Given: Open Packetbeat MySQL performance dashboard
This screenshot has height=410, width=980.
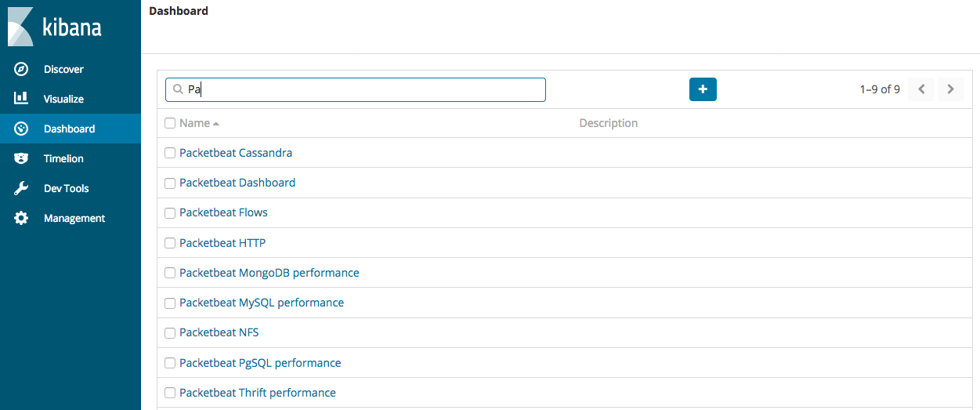Looking at the screenshot, I should click(x=262, y=303).
